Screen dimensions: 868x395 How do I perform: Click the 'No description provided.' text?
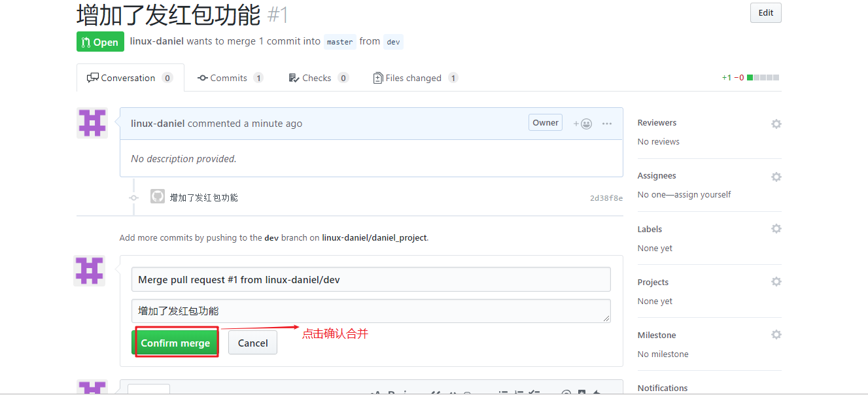tap(184, 159)
